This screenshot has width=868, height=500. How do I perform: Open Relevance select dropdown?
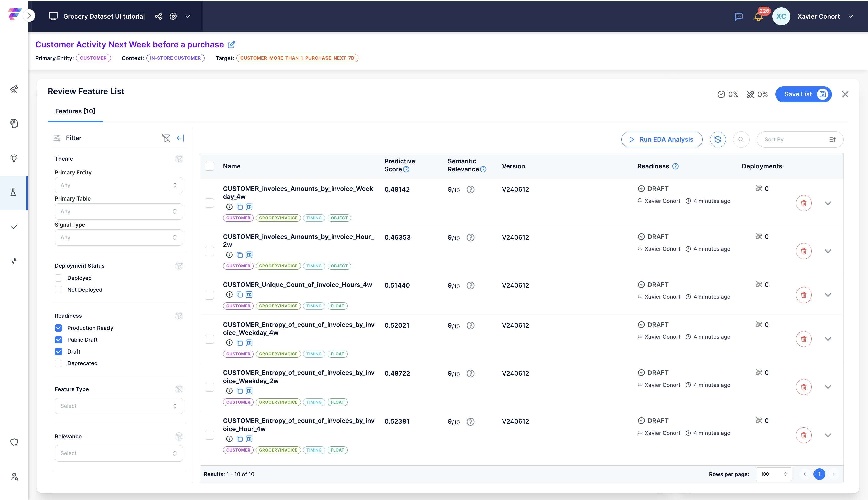[119, 453]
